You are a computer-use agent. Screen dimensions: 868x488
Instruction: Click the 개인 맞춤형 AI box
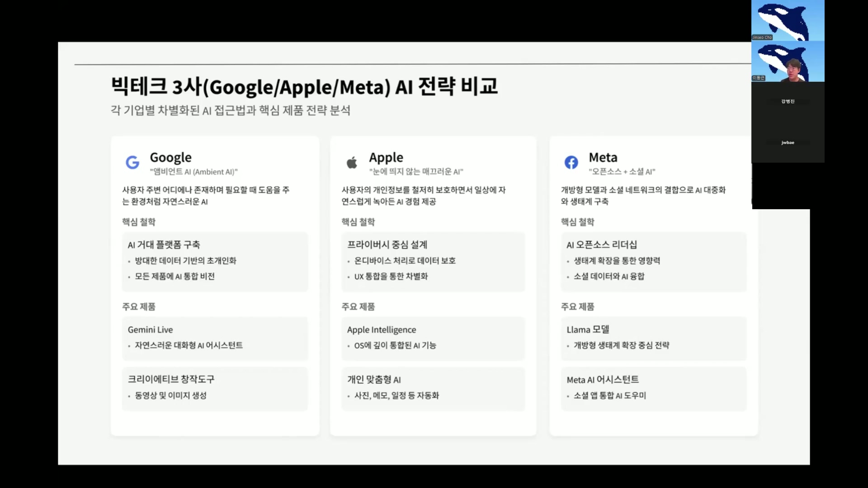tap(433, 388)
